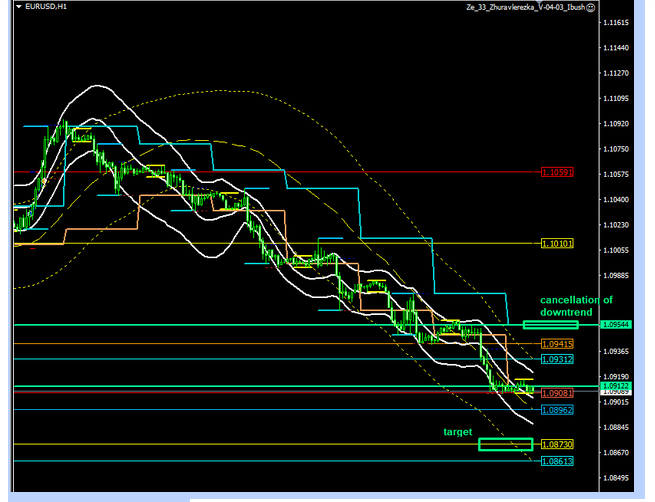Select the cyan 1.09312 level label

[x=556, y=359]
